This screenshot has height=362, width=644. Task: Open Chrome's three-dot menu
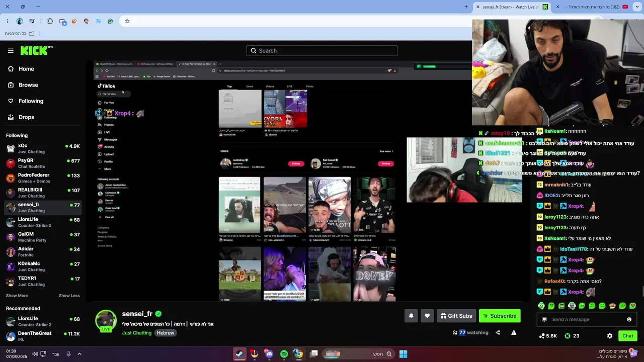8,21
